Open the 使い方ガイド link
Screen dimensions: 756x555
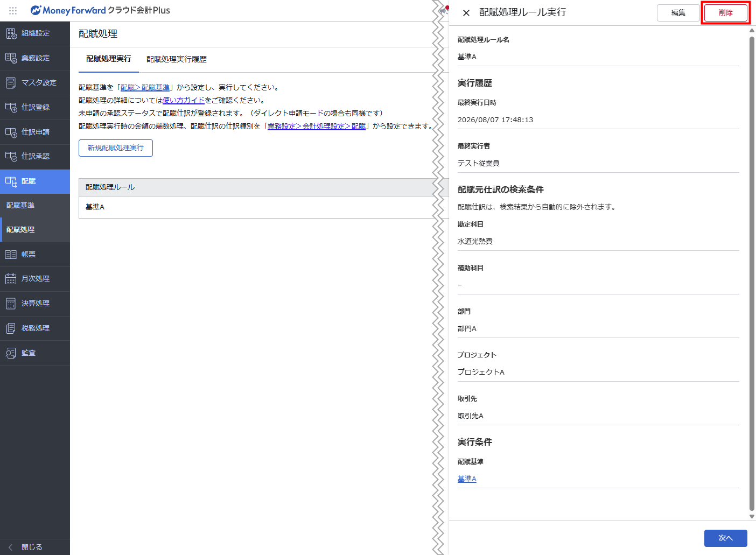(x=184, y=101)
